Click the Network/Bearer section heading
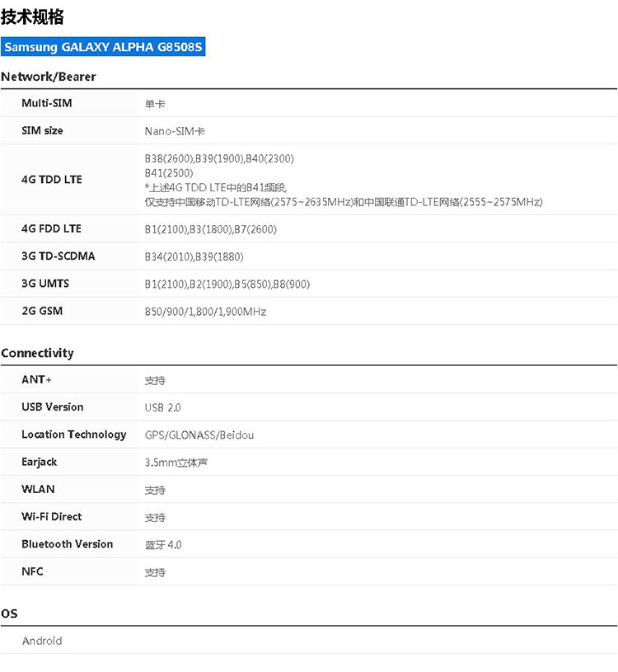The height and width of the screenshot is (672, 618). tap(49, 77)
